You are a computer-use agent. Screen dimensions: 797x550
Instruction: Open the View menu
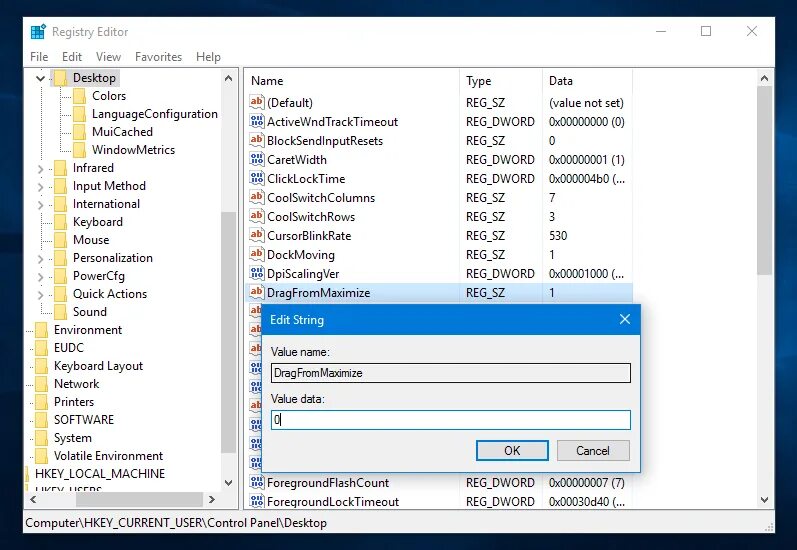tap(108, 57)
